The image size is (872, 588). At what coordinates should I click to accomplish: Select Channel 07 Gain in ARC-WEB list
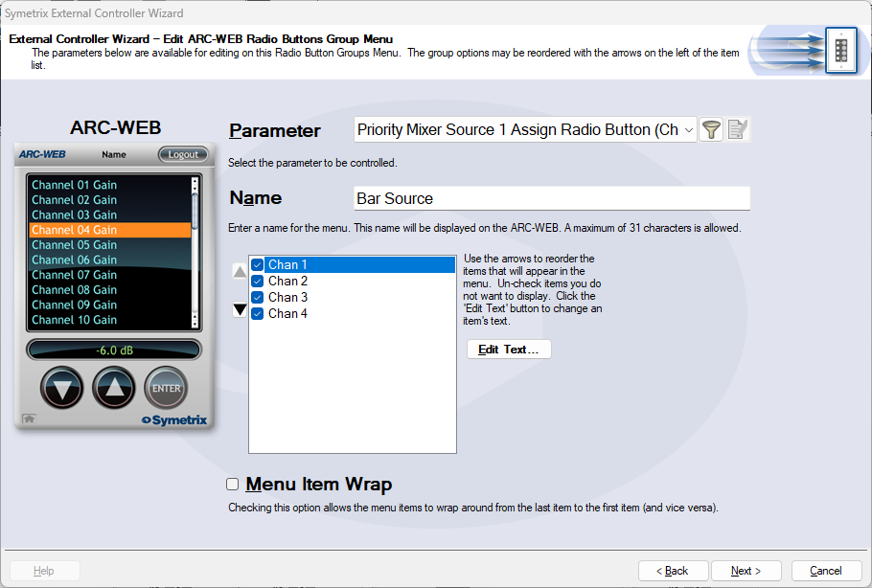[x=75, y=275]
